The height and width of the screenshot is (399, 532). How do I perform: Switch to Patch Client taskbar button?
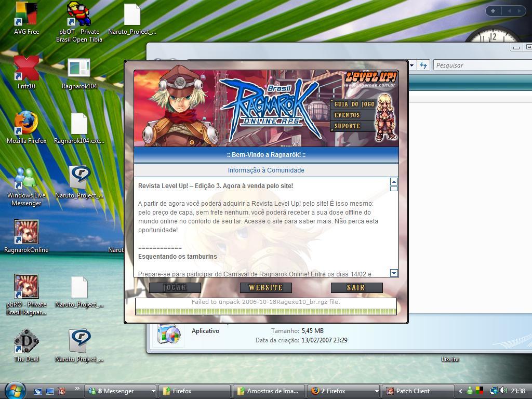[418, 391]
